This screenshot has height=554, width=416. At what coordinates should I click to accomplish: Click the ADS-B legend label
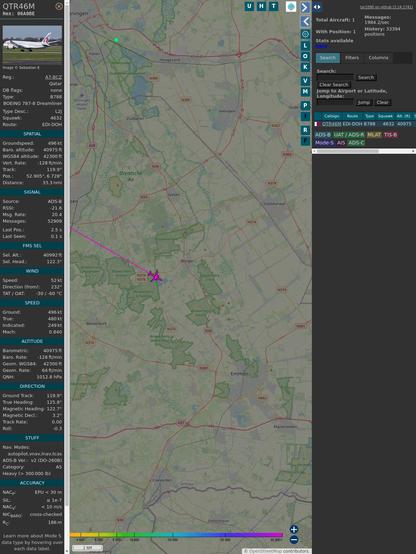(323, 135)
